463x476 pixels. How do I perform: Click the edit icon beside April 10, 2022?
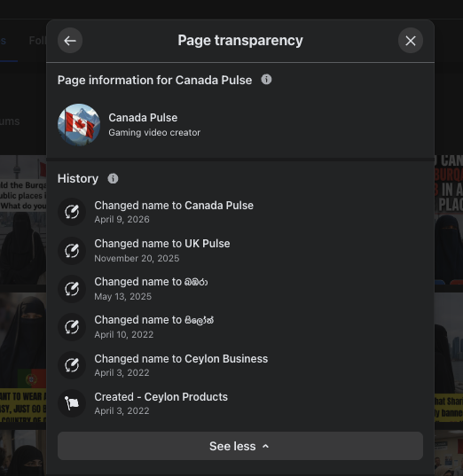tap(72, 327)
